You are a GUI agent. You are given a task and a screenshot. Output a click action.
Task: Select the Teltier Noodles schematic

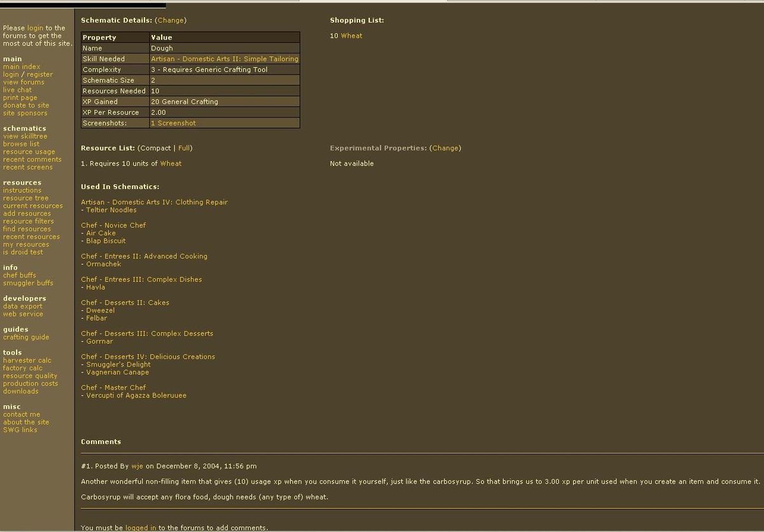[111, 210]
